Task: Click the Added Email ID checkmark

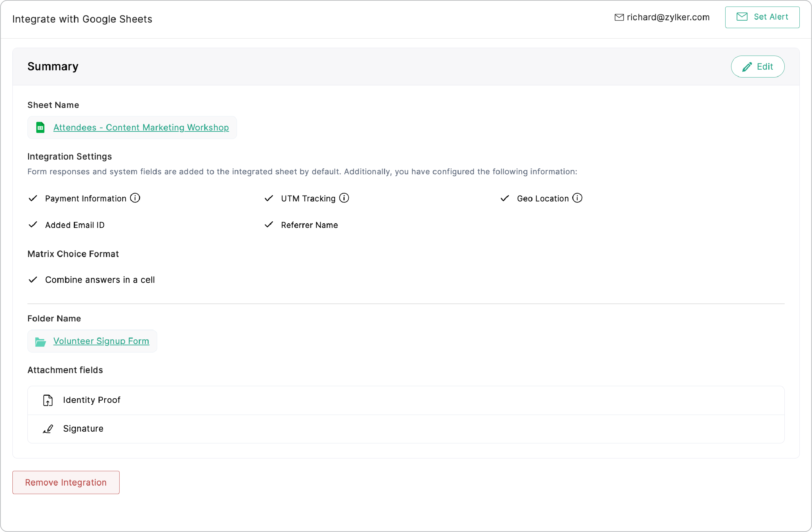Action: click(33, 224)
